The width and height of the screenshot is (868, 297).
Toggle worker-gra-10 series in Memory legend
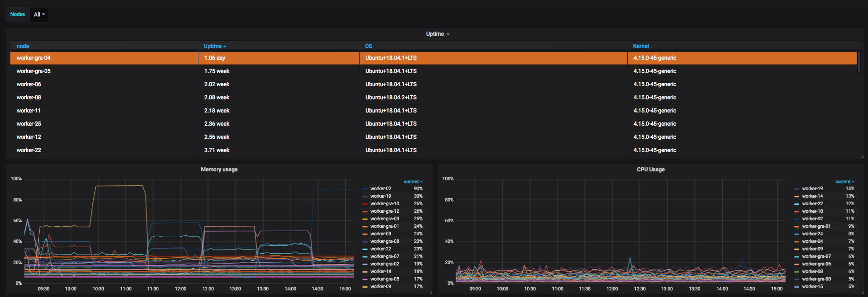(385, 204)
